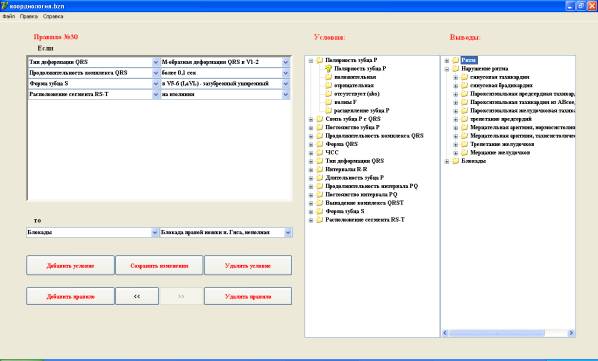Screen dimensions: 598x361
Task: Click folder icon of 'Форма зубца S' tree node
Action: tap(320, 211)
